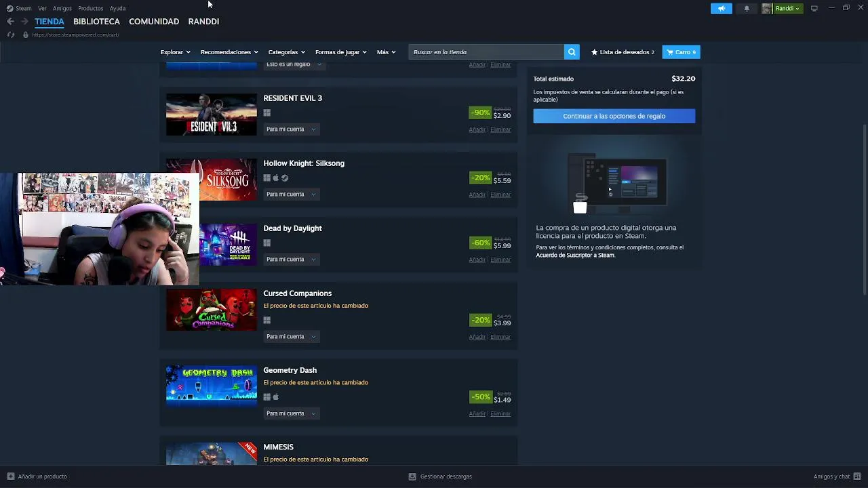Open the Formas de jugar dropdown
Image resolution: width=868 pixels, height=488 pixels.
click(340, 52)
